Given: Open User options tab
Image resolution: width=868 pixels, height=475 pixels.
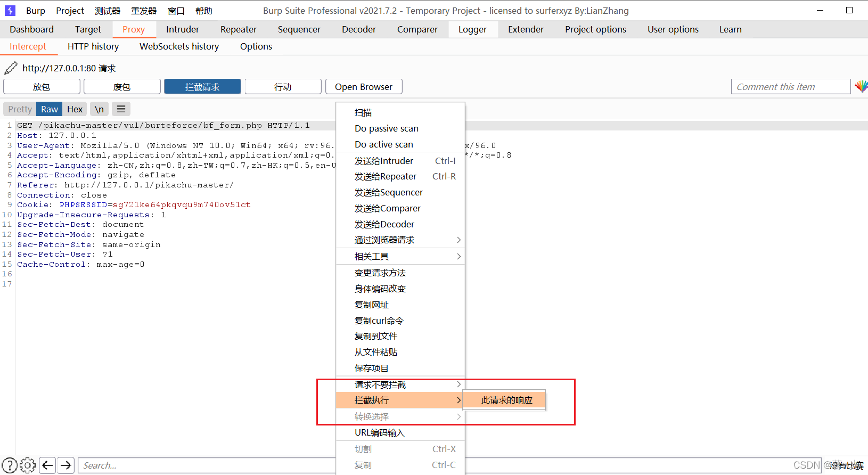Looking at the screenshot, I should (x=673, y=29).
